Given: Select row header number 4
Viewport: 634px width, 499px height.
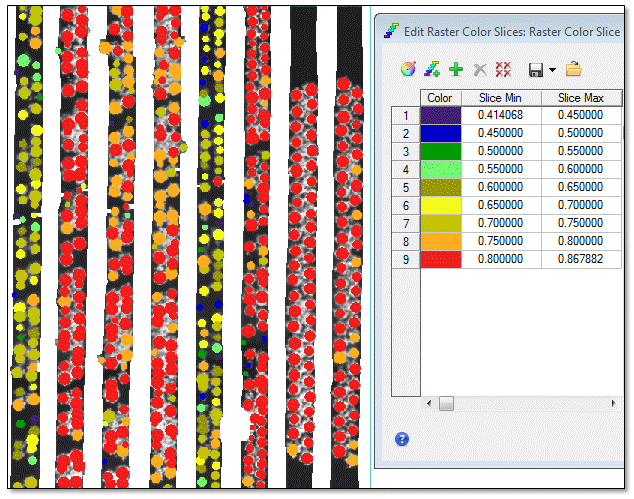Looking at the screenshot, I should point(406,169).
